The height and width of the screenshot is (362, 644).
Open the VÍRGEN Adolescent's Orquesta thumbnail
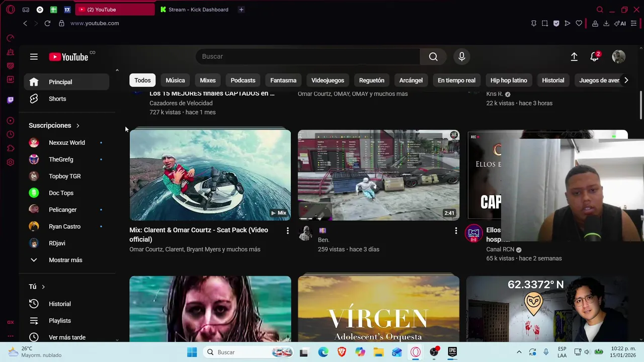pyautogui.click(x=378, y=309)
